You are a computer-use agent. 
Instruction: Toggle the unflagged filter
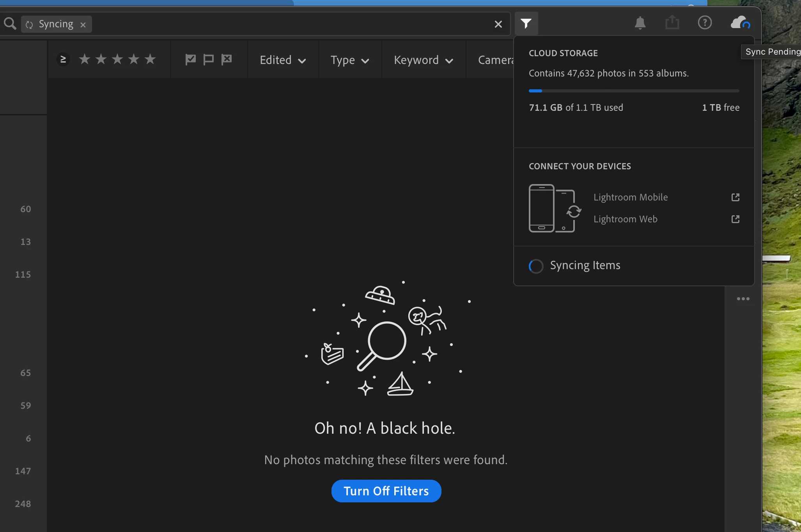click(x=209, y=60)
